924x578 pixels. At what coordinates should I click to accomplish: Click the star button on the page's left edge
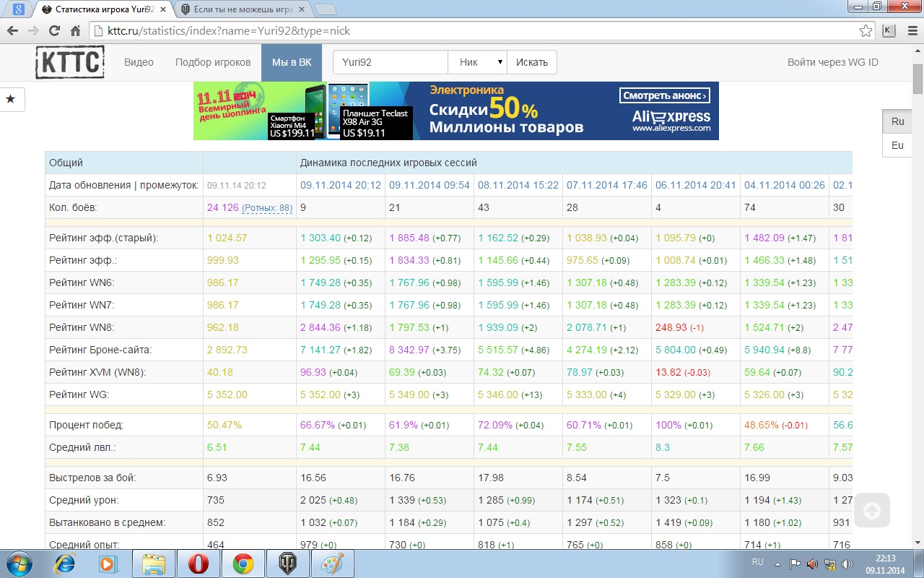coord(11,99)
